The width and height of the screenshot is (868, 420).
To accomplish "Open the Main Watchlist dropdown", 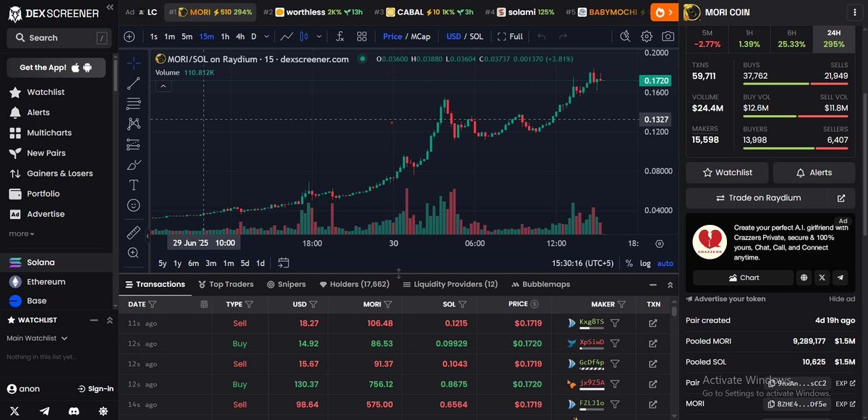I will (x=37, y=338).
